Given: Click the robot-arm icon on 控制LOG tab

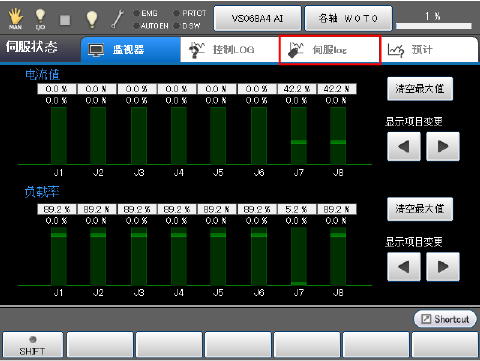Looking at the screenshot, I should (197, 50).
